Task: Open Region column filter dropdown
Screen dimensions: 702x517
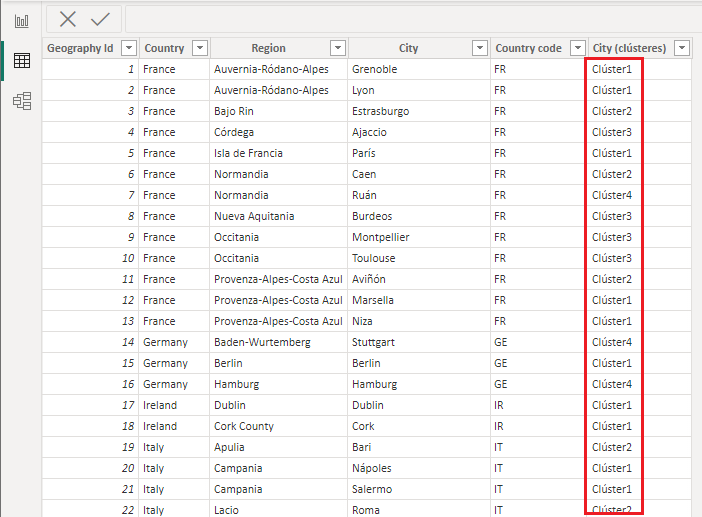Action: pos(337,48)
